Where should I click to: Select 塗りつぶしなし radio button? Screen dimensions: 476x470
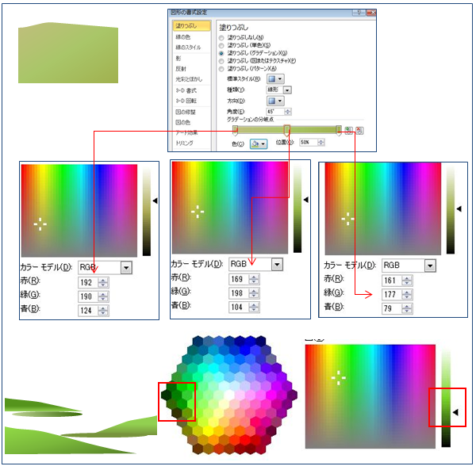point(221,38)
